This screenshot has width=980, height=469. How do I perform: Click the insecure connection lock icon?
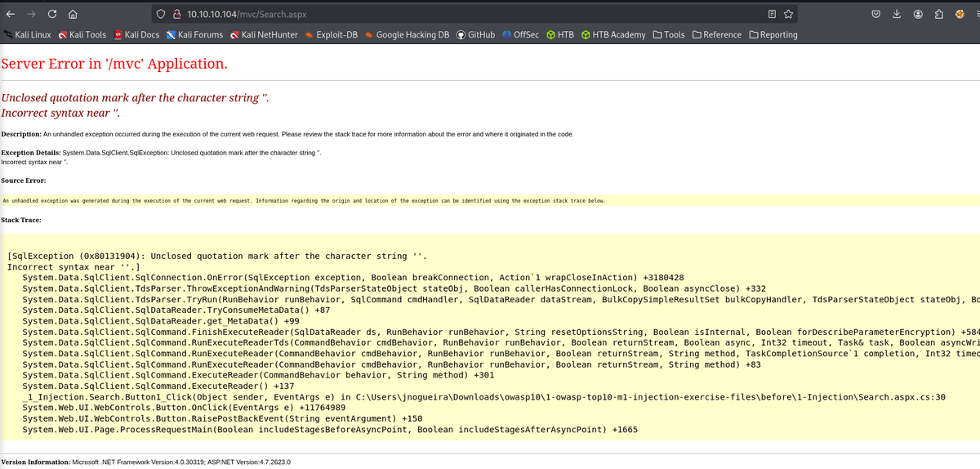(x=176, y=14)
